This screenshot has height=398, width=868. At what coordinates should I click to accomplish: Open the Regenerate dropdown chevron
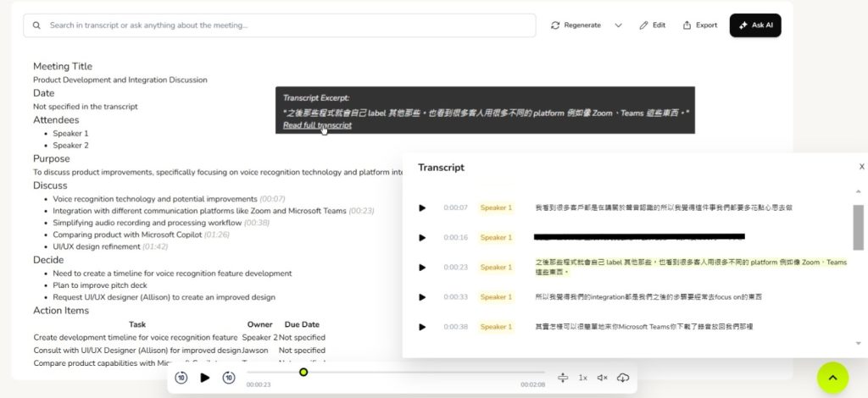click(x=618, y=25)
